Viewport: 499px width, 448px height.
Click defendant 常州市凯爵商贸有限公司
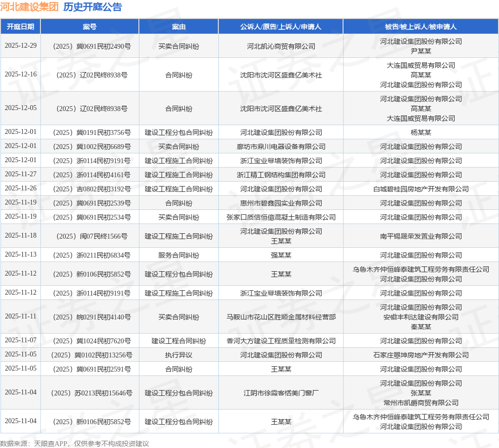coord(421,403)
